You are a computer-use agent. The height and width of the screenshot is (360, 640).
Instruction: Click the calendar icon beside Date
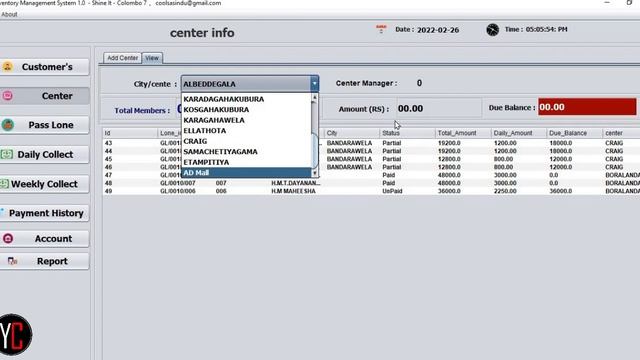(x=381, y=29)
